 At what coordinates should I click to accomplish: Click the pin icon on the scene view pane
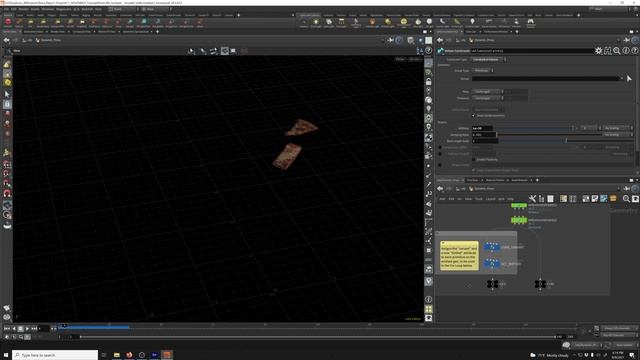[391, 40]
